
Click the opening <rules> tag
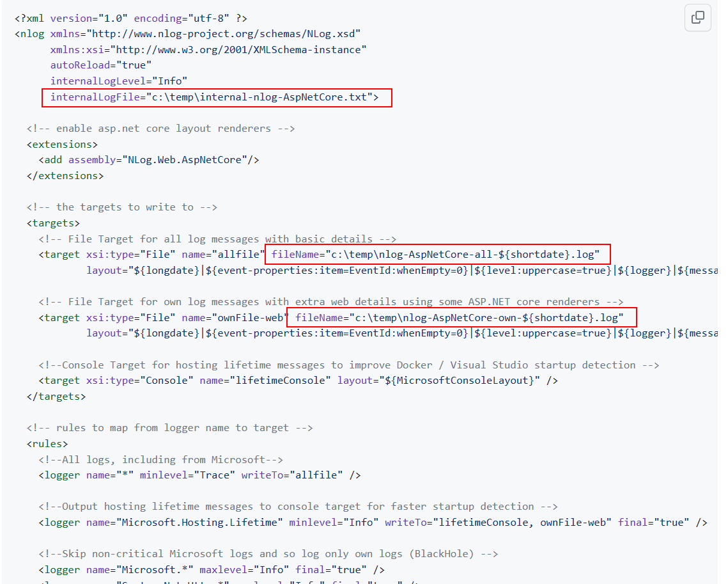(x=47, y=444)
